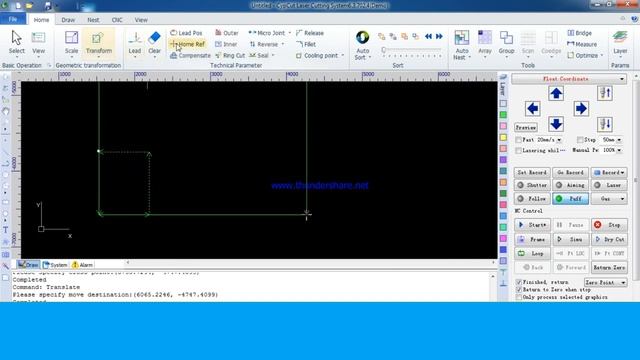
Task: Jog the head up with up arrow
Action: point(556,93)
